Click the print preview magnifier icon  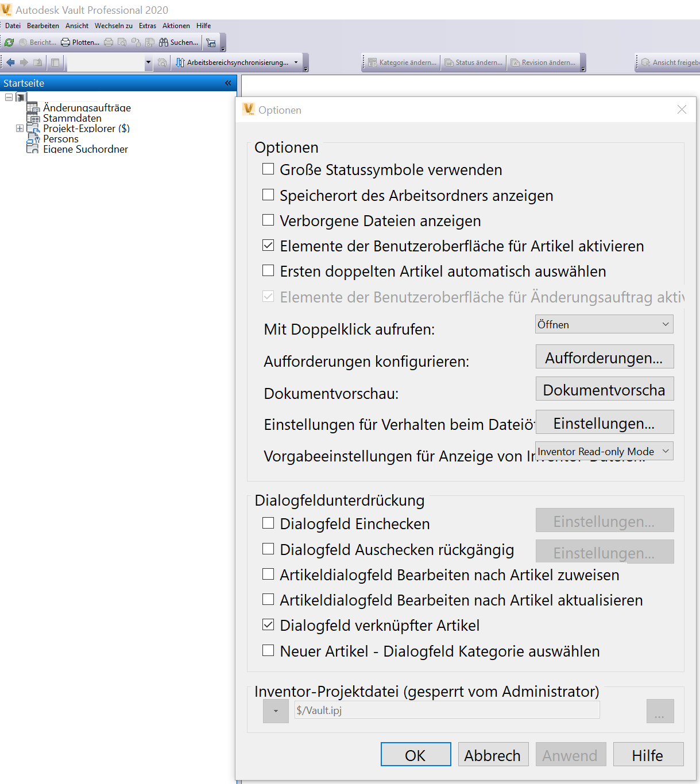[x=122, y=42]
